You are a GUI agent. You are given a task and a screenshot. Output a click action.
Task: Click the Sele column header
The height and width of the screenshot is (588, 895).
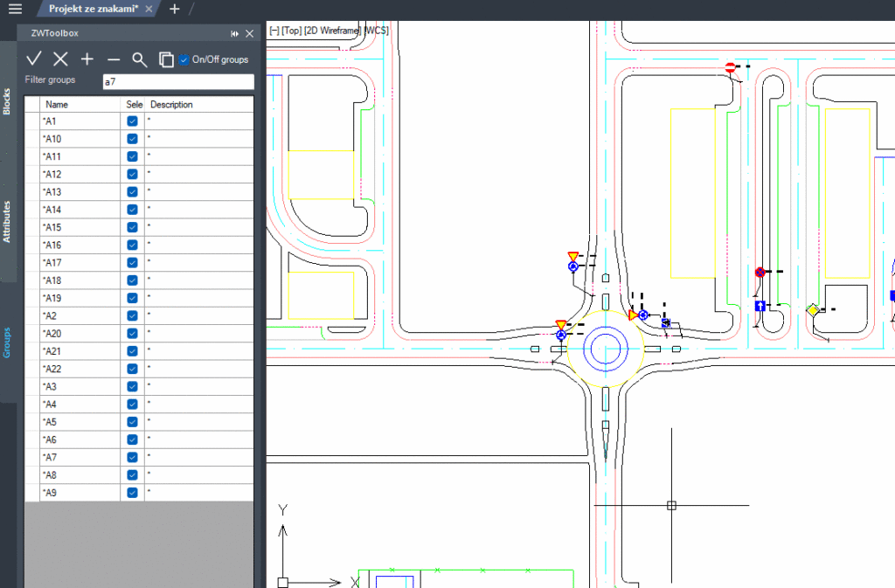(x=134, y=104)
